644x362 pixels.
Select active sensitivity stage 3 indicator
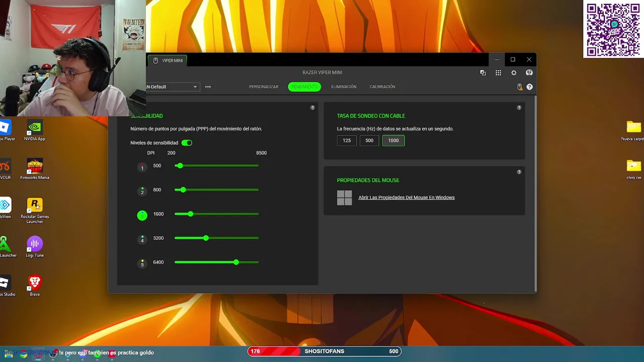click(x=142, y=215)
